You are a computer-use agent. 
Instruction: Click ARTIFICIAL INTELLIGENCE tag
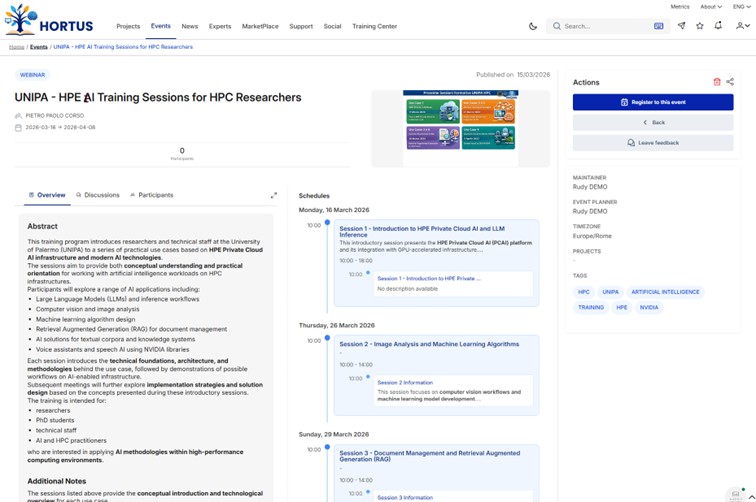[x=665, y=292]
